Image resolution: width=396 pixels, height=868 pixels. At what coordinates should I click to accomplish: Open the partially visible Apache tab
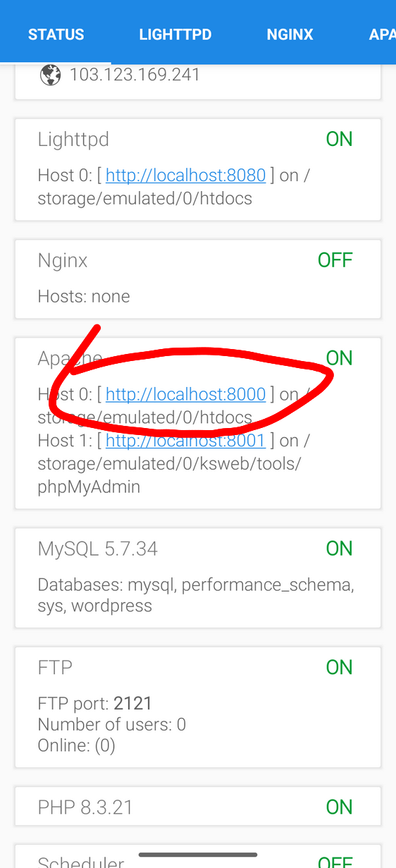tap(382, 35)
